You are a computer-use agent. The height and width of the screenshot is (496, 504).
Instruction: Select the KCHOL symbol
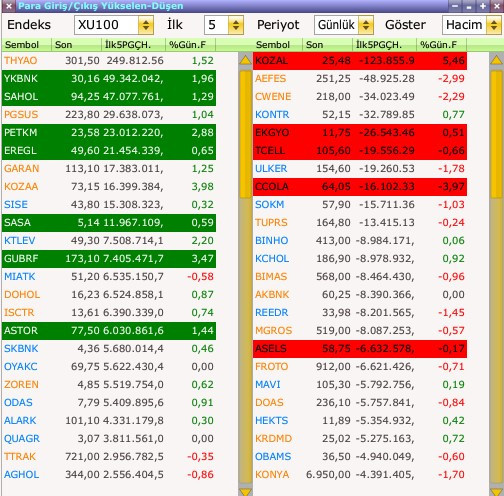click(x=272, y=259)
